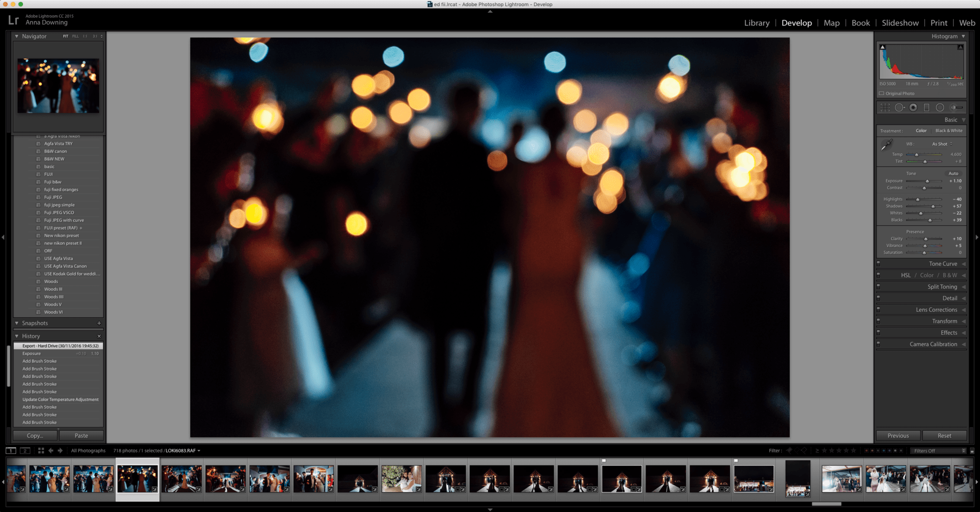Open second window display 2
The width and height of the screenshot is (980, 512).
(x=25, y=450)
